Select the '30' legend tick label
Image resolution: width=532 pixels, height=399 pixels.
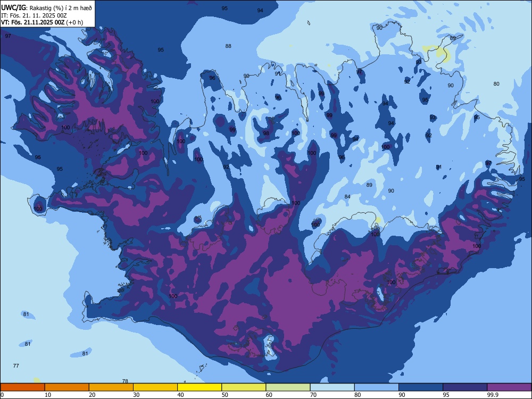click(x=136, y=395)
